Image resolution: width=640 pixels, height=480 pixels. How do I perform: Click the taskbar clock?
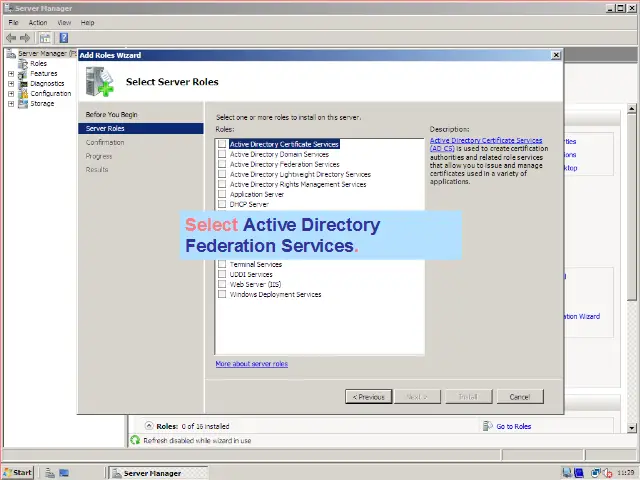(625, 473)
